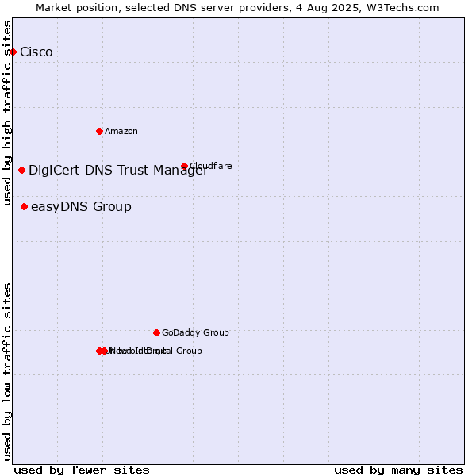476x476 pixels.
Task: Click the 'GoDaddy Group' label text
Action: pyautogui.click(x=195, y=332)
